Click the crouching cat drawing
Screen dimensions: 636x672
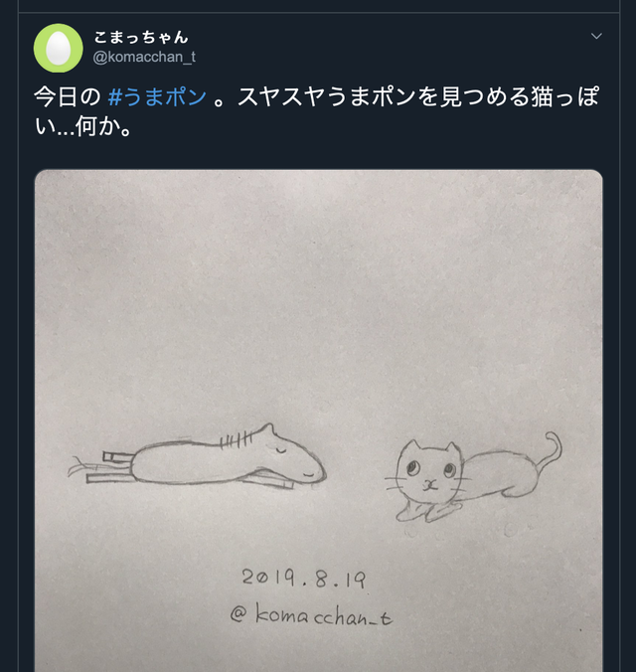click(x=473, y=477)
